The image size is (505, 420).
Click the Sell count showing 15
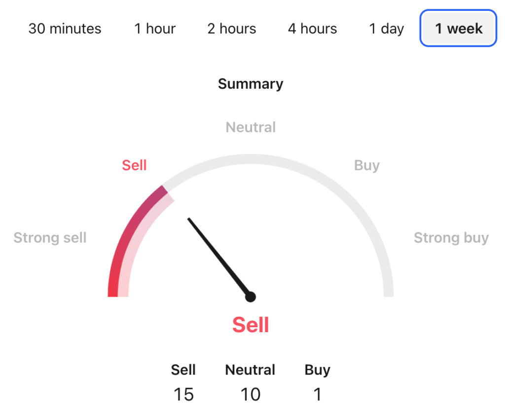pos(183,394)
